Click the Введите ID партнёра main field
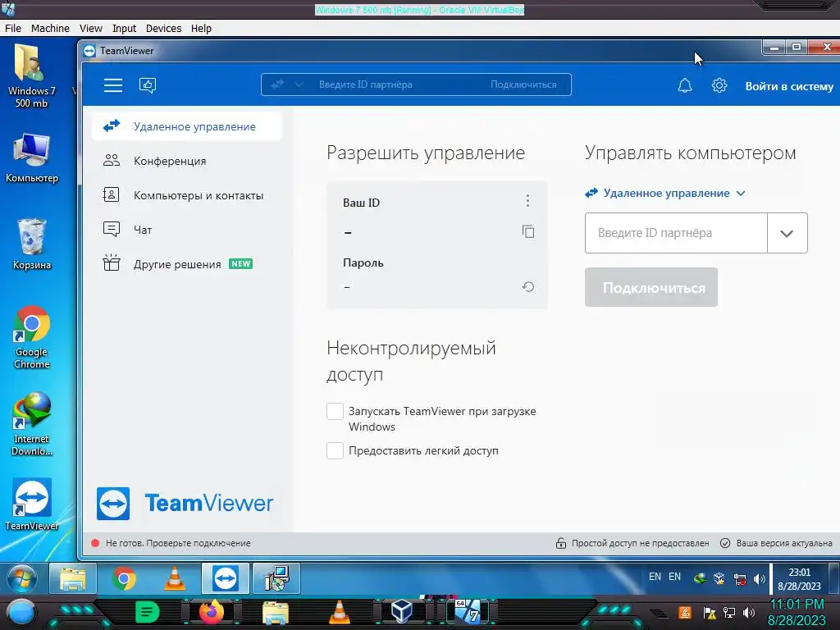Screen dimensions: 840x630 676,233
